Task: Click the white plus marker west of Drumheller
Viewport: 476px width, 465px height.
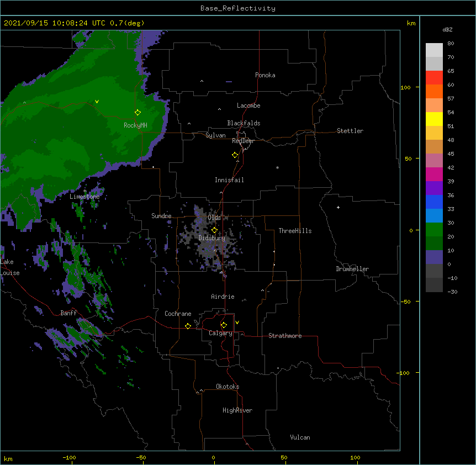Action: tap(338, 207)
